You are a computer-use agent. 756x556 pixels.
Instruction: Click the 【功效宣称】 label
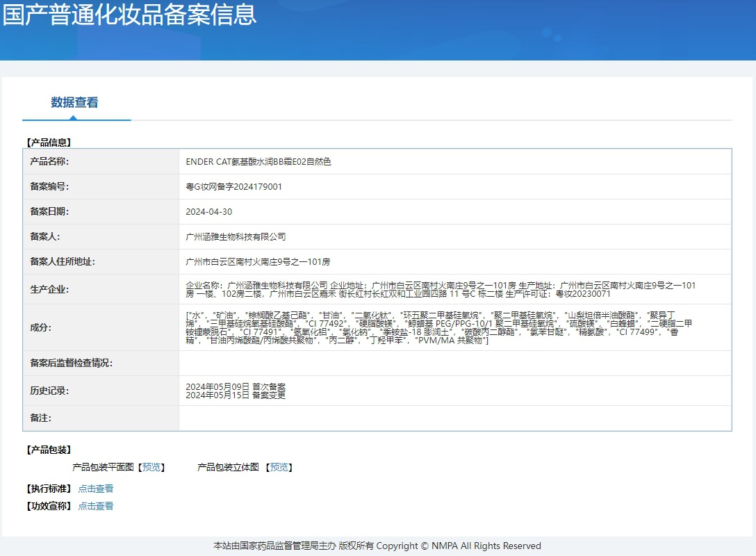(x=49, y=506)
